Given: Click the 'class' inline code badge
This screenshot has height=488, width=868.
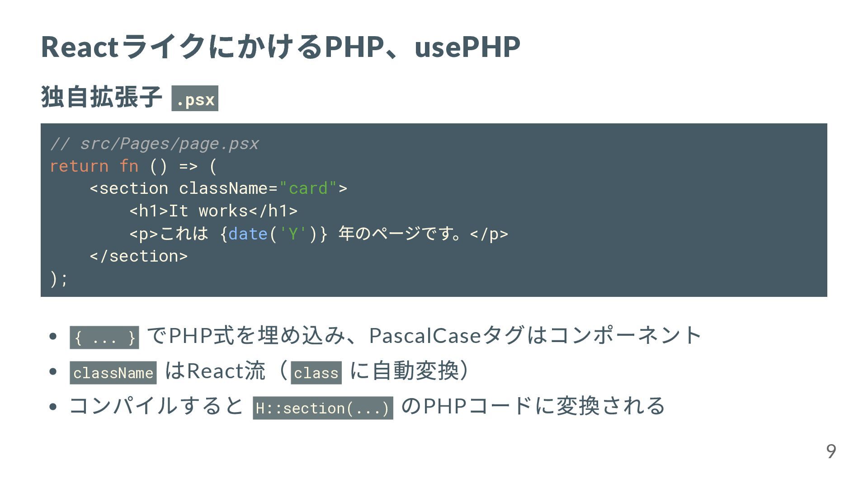Looking at the screenshot, I should (316, 373).
